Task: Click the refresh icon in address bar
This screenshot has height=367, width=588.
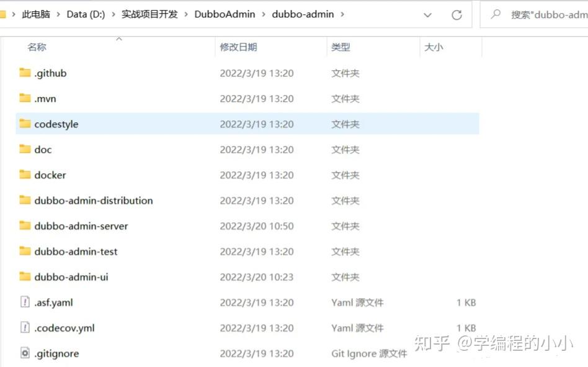Action: coord(457,14)
